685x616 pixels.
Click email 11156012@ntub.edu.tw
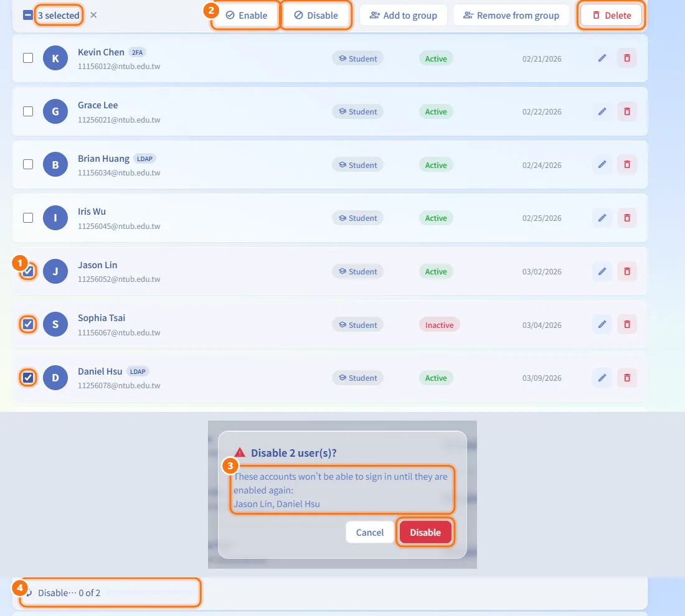(x=119, y=67)
